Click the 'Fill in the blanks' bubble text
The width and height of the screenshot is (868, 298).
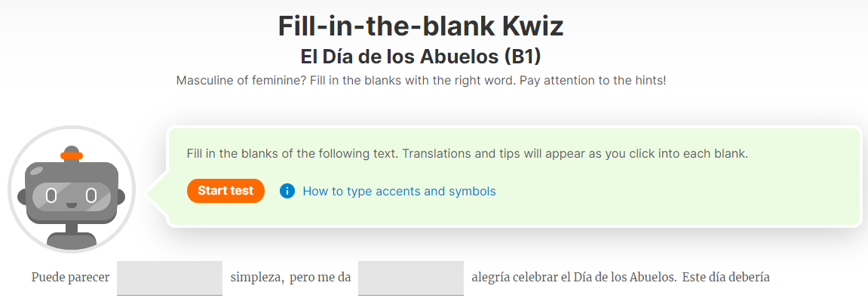468,154
